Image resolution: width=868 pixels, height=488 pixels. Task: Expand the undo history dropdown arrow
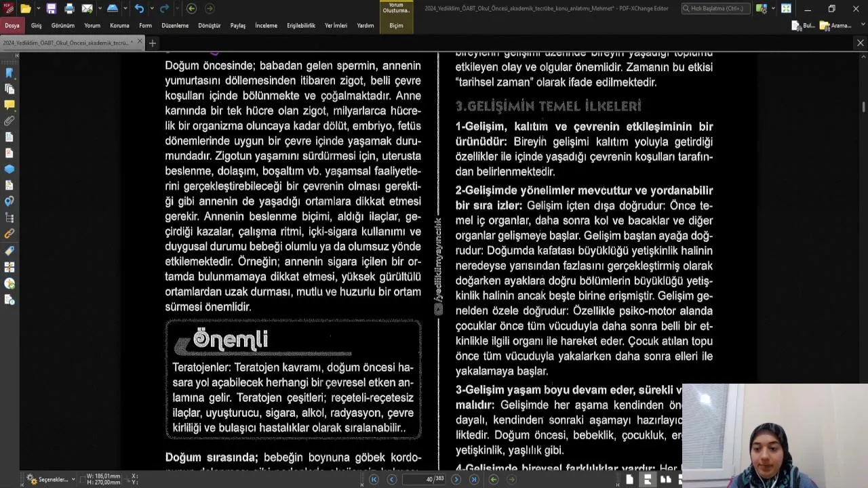(x=151, y=9)
